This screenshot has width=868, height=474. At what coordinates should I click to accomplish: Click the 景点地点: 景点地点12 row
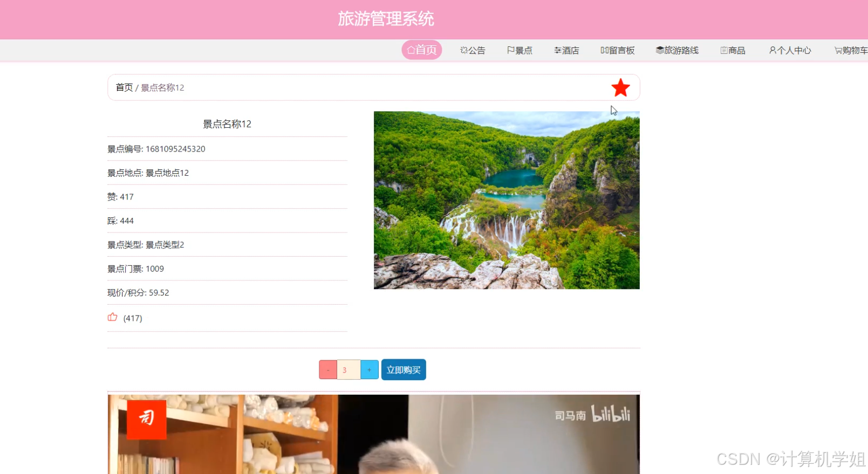(x=227, y=173)
